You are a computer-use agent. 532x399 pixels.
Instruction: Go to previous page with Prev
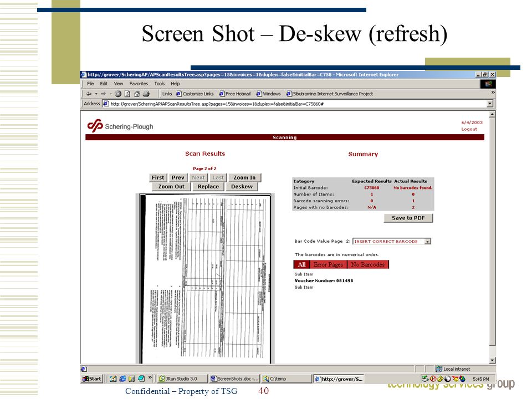[178, 178]
